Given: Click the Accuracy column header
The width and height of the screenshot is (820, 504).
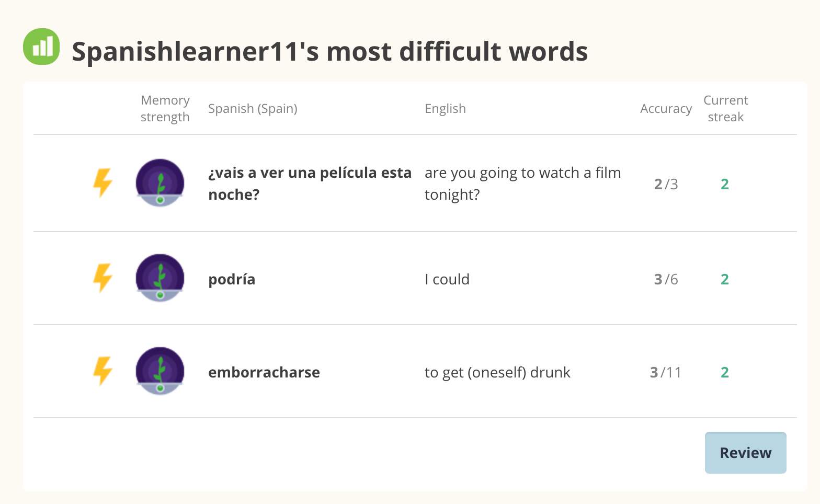Looking at the screenshot, I should click(x=666, y=108).
